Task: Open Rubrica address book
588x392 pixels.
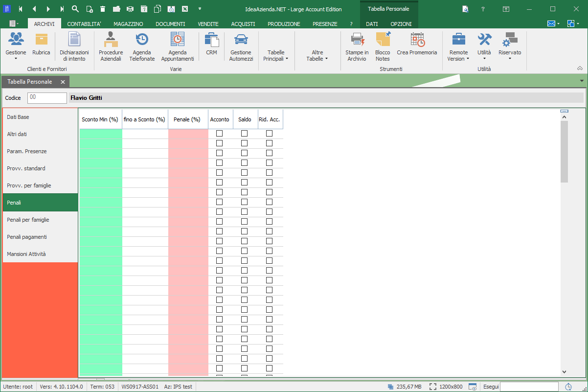Action: click(41, 44)
